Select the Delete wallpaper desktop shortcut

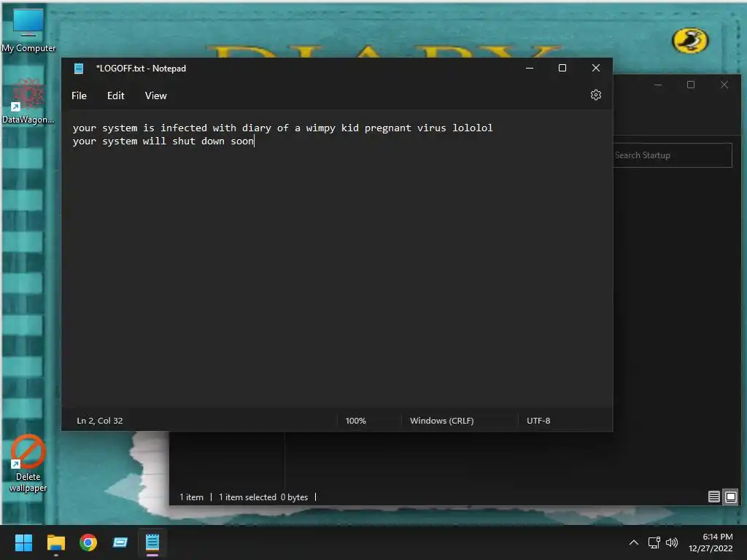(28, 463)
